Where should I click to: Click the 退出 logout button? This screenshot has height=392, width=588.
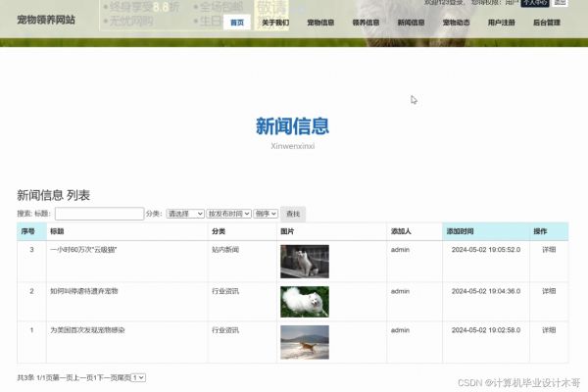coord(560,3)
